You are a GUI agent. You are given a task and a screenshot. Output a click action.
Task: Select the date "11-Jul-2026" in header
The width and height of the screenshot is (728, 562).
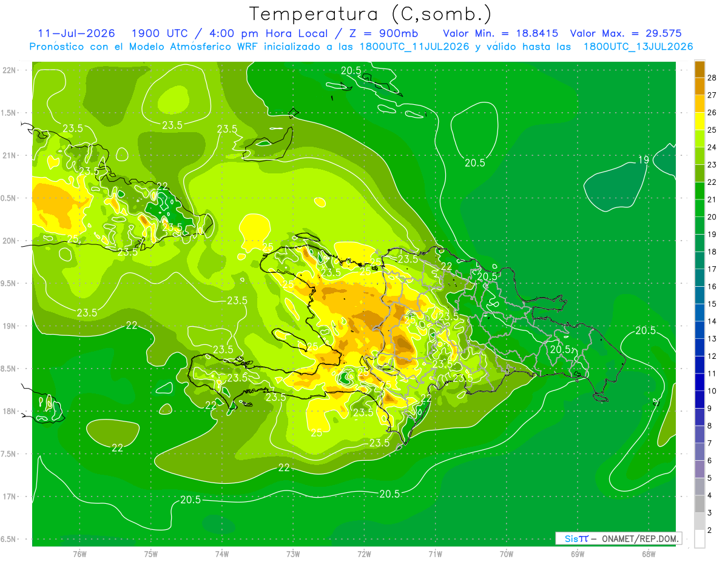click(76, 33)
